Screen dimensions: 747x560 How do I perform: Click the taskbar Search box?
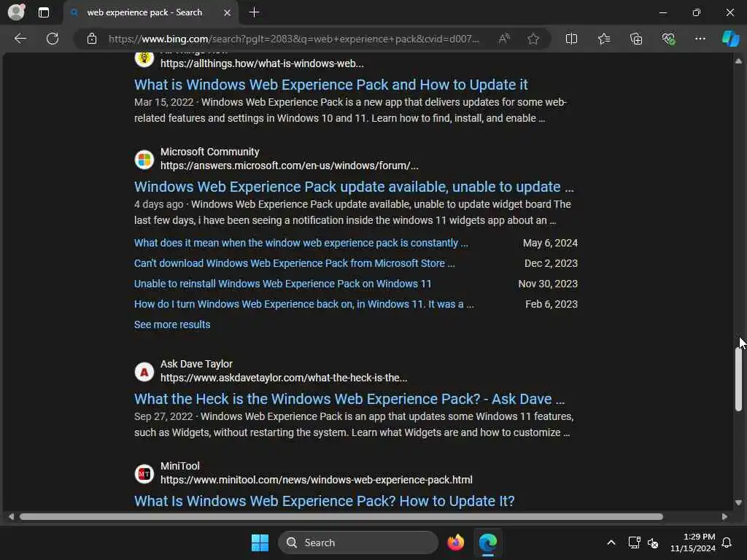click(358, 542)
